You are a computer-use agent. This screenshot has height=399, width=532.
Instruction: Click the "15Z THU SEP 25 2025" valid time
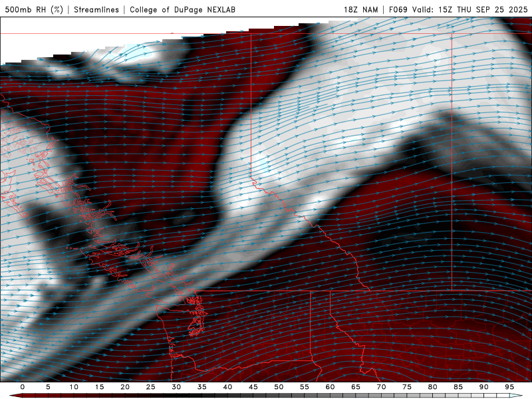483,9
